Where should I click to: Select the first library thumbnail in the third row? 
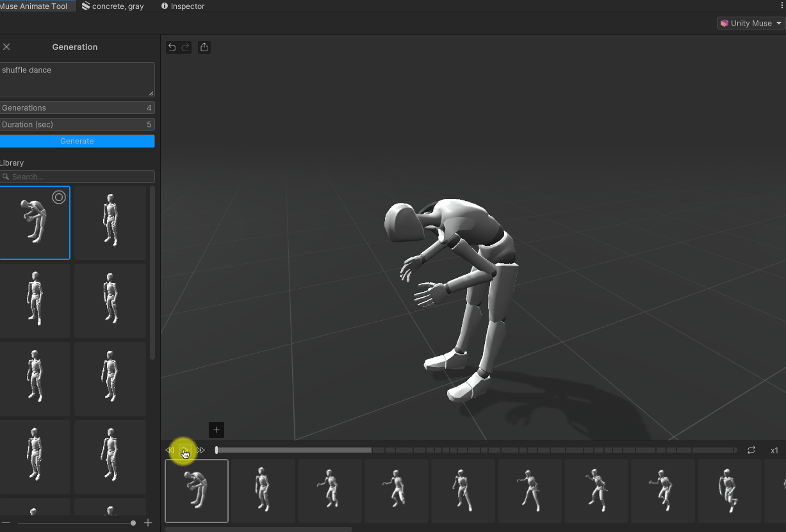35,378
